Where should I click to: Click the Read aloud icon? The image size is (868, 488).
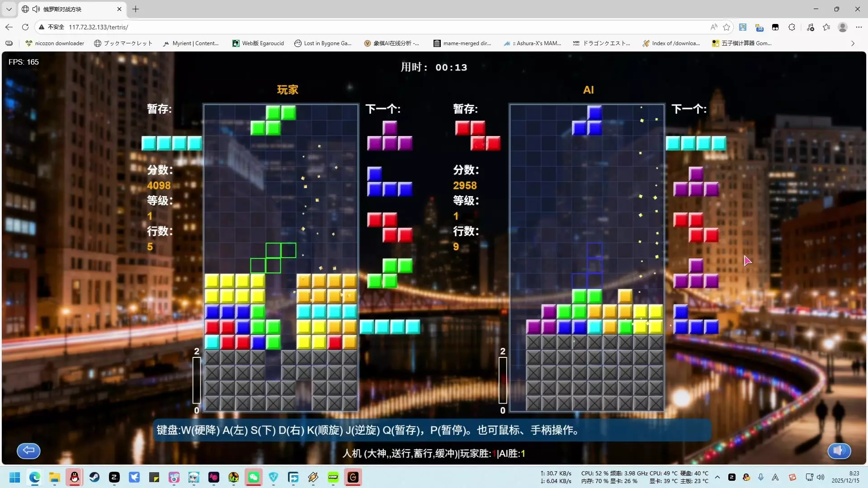click(x=714, y=27)
